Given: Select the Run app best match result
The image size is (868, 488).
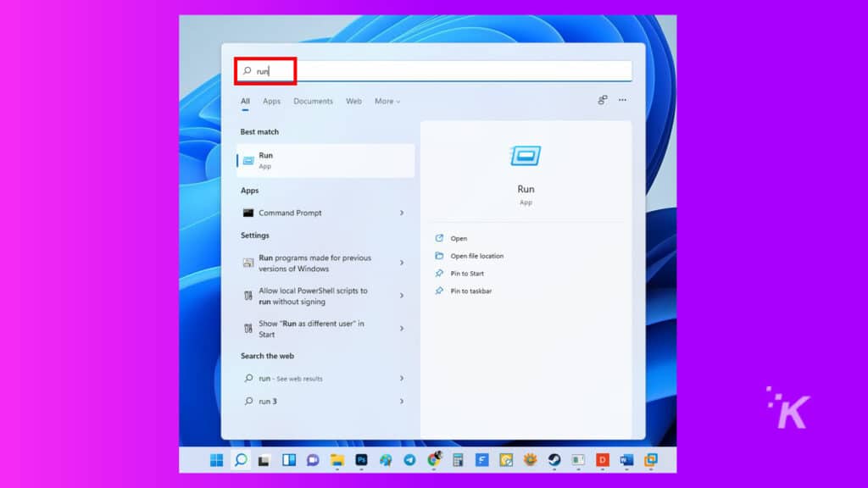Looking at the screenshot, I should (x=325, y=160).
